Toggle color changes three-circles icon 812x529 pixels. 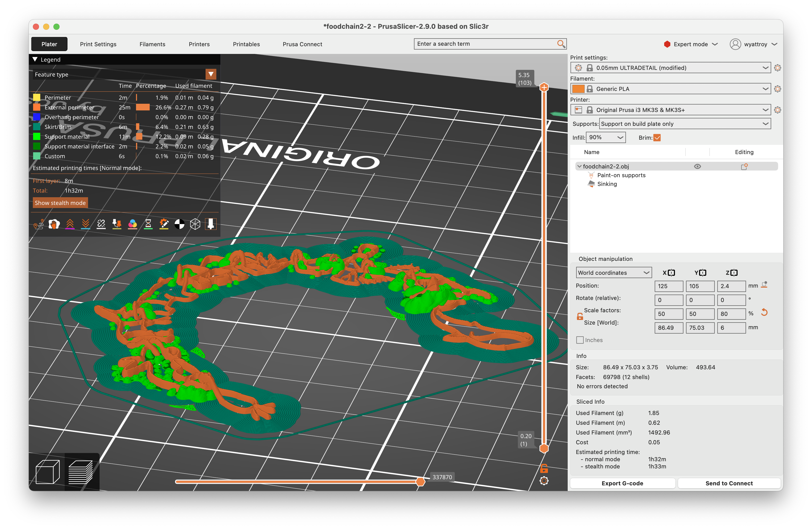click(132, 224)
